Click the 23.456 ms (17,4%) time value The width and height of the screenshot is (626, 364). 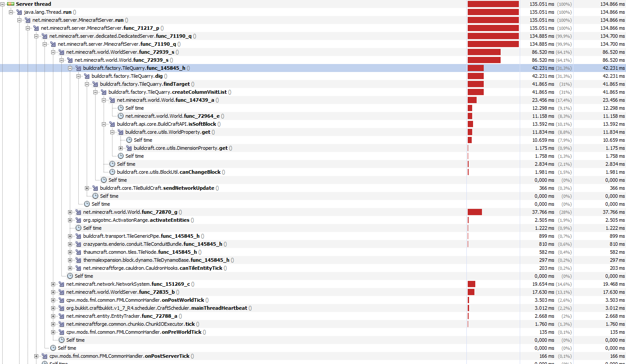tap(551, 100)
